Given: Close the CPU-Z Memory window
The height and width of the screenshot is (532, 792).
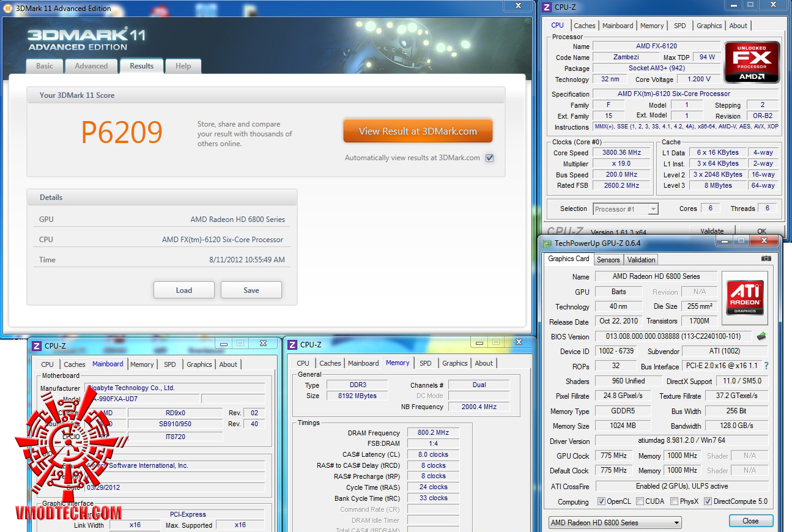Looking at the screenshot, I should [x=519, y=342].
